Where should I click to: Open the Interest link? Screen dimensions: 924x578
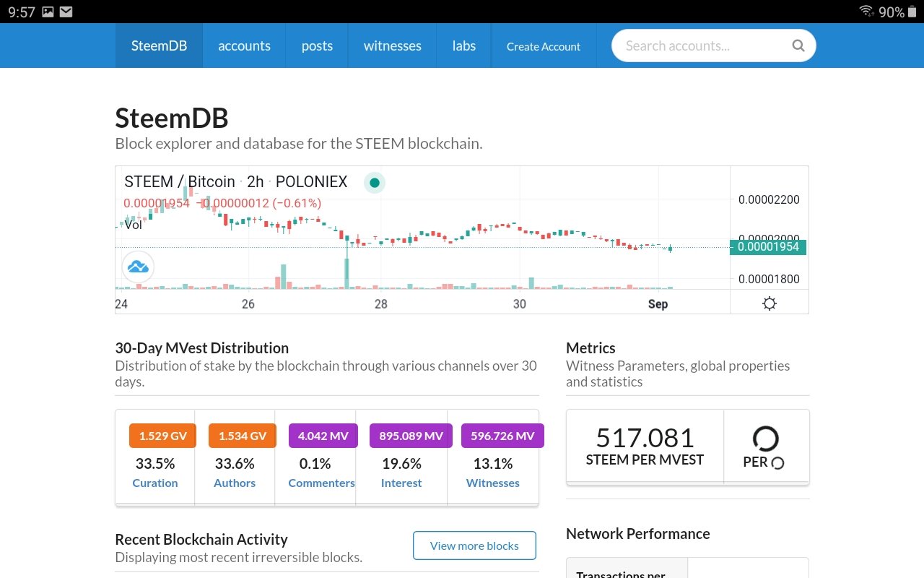pyautogui.click(x=401, y=483)
